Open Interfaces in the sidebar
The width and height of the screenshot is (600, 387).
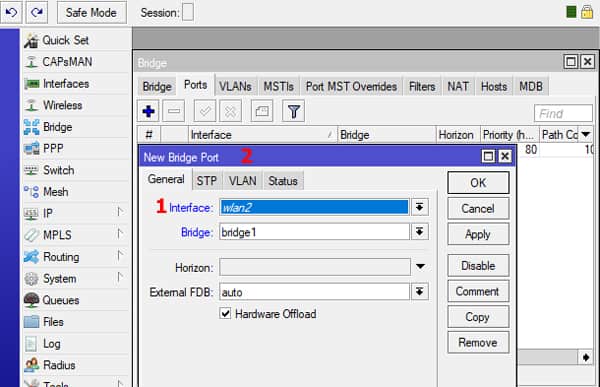click(x=76, y=83)
